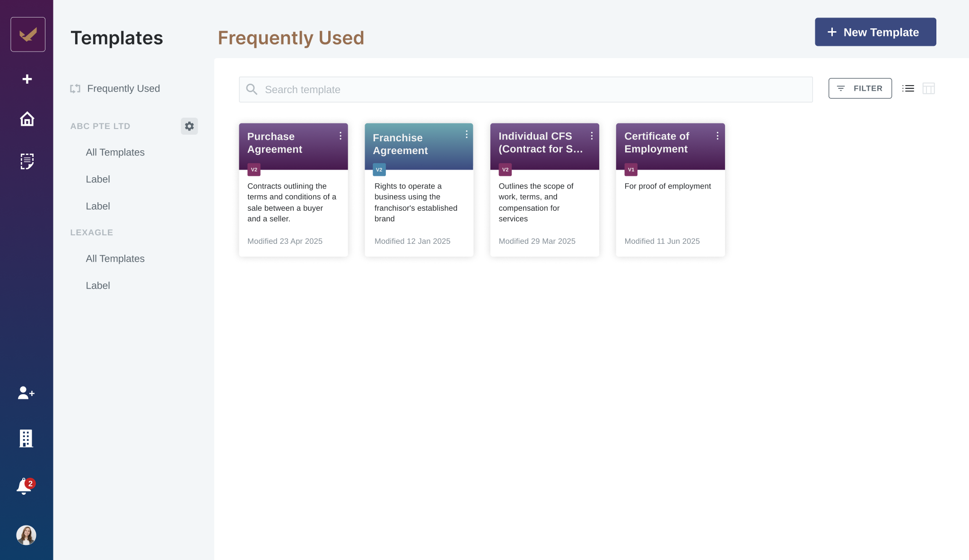Select the templates icon in sidebar
The width and height of the screenshot is (969, 560).
pyautogui.click(x=26, y=161)
